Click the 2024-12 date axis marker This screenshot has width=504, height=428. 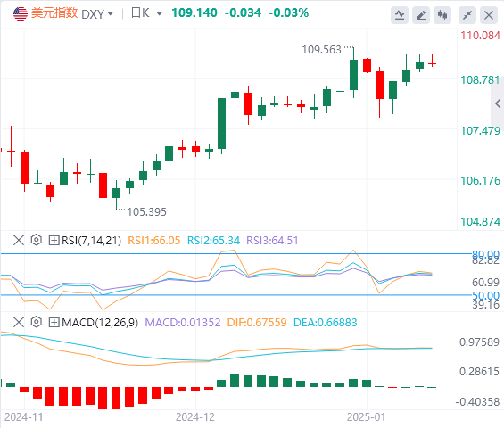(194, 417)
